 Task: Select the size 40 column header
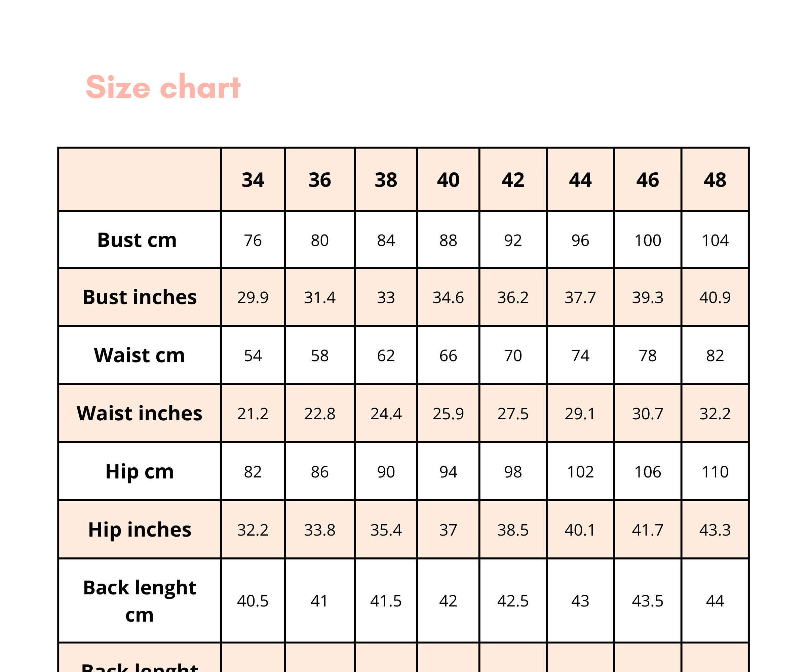(448, 180)
